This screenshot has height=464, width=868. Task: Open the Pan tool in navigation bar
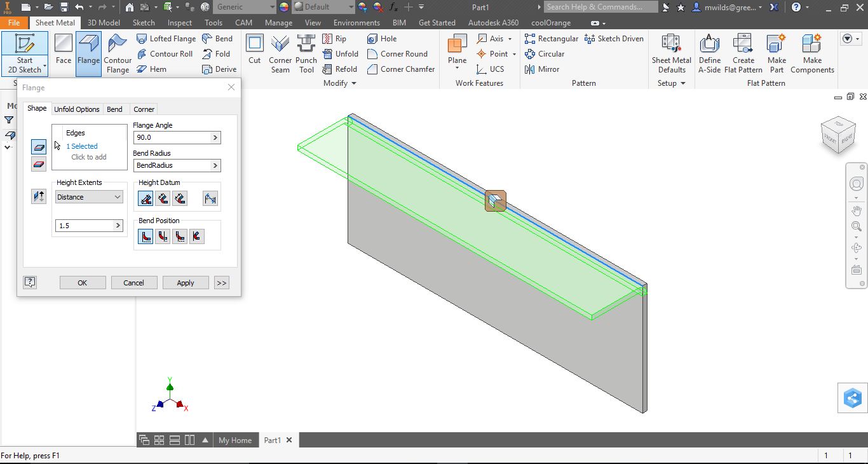856,211
